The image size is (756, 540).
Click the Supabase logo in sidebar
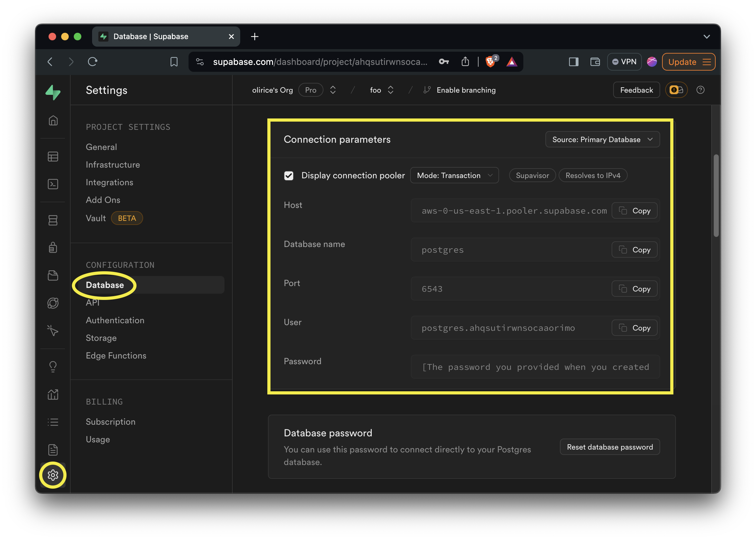[x=53, y=92]
